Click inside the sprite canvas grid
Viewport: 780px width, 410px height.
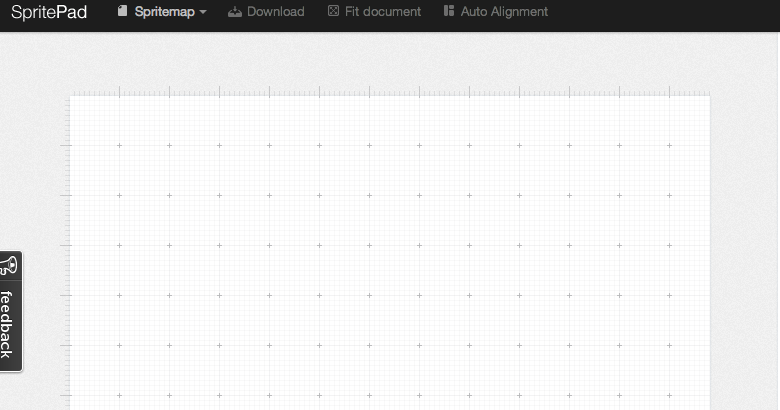tap(390, 253)
